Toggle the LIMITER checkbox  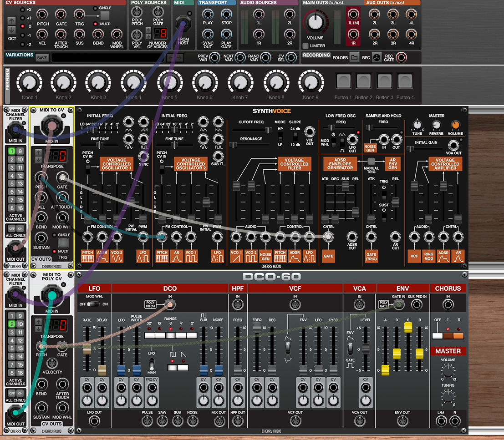305,46
